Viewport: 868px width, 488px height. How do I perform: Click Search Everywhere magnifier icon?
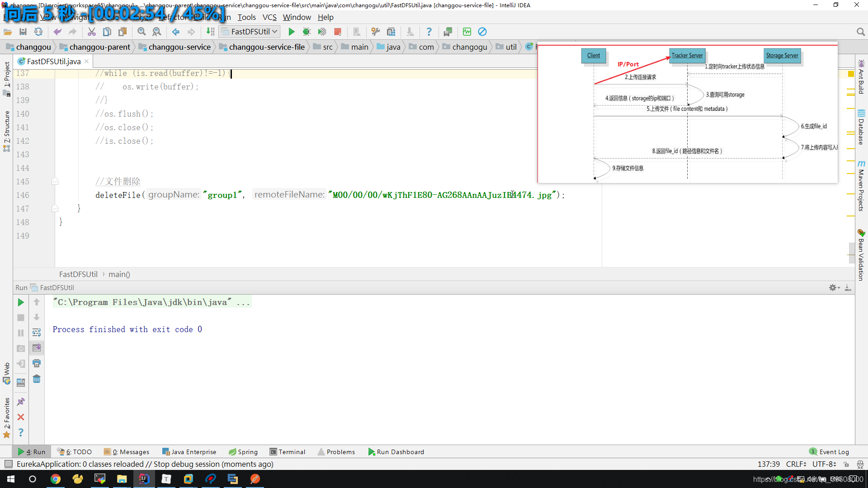860,32
